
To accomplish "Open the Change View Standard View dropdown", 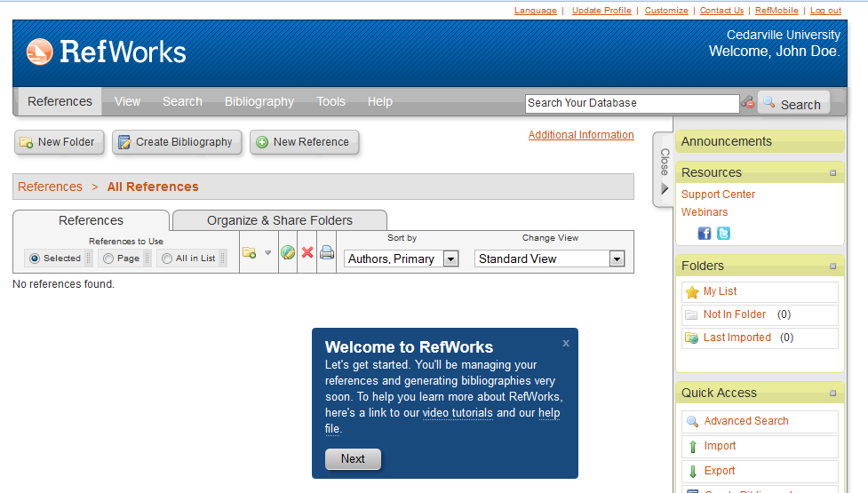I will pos(550,258).
